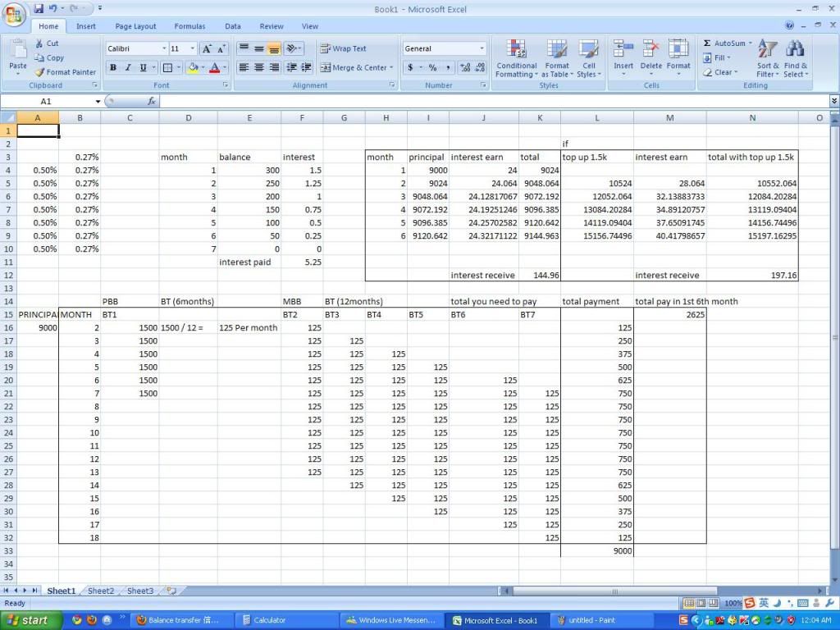Screen dimensions: 840x630
Task: Click the AutoSum sigma icon
Action: [x=707, y=43]
